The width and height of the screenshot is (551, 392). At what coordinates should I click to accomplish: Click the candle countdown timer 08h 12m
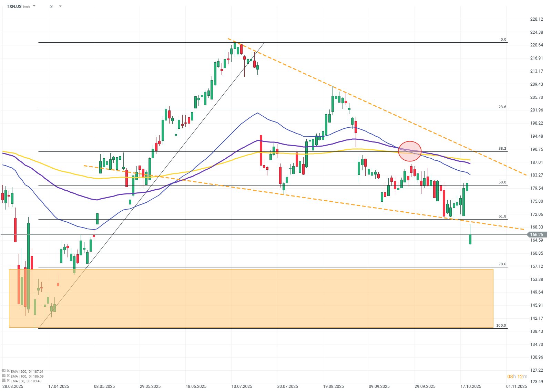[517, 377]
